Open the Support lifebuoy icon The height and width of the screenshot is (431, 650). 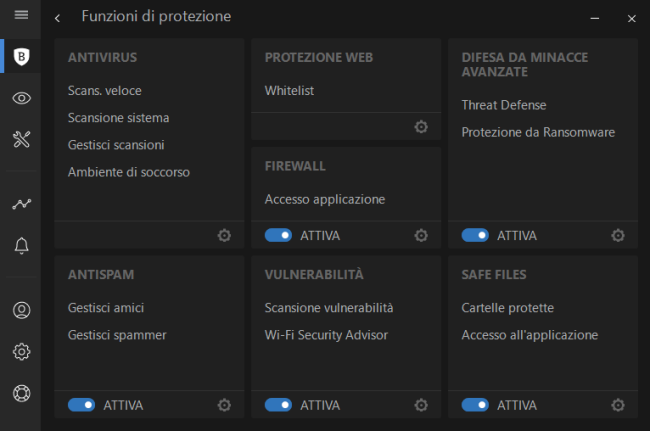[21, 393]
